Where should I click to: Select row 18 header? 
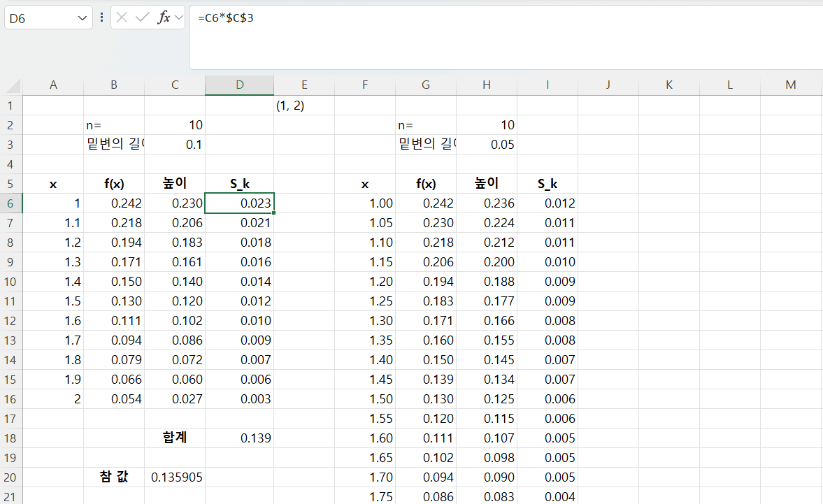(x=11, y=438)
